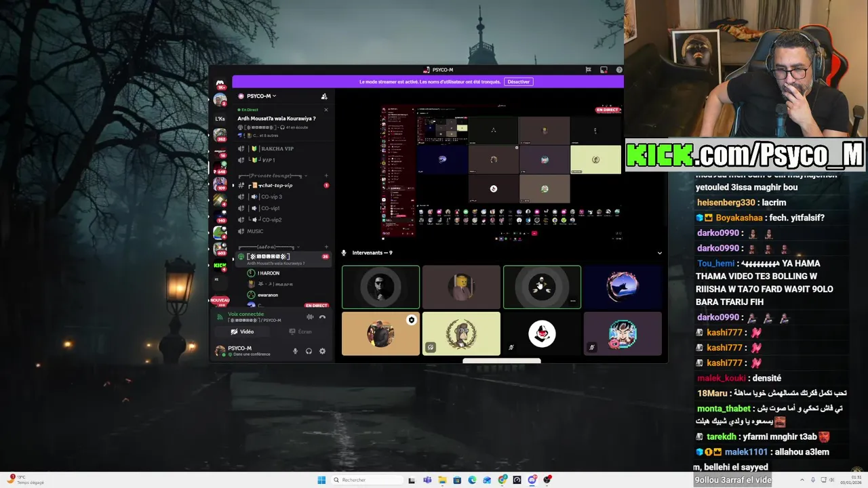Open Google Chrome from the taskbar
The width and height of the screenshot is (868, 488).
coord(502,480)
